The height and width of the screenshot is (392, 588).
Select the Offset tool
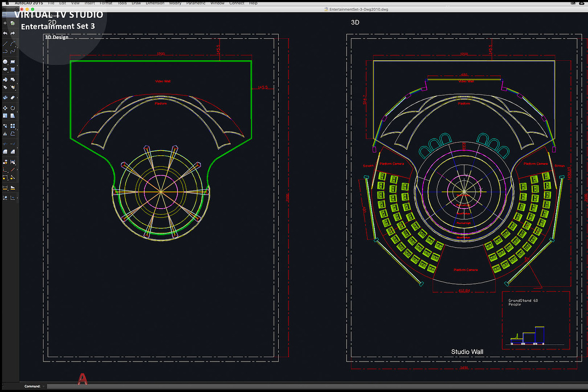[13, 134]
